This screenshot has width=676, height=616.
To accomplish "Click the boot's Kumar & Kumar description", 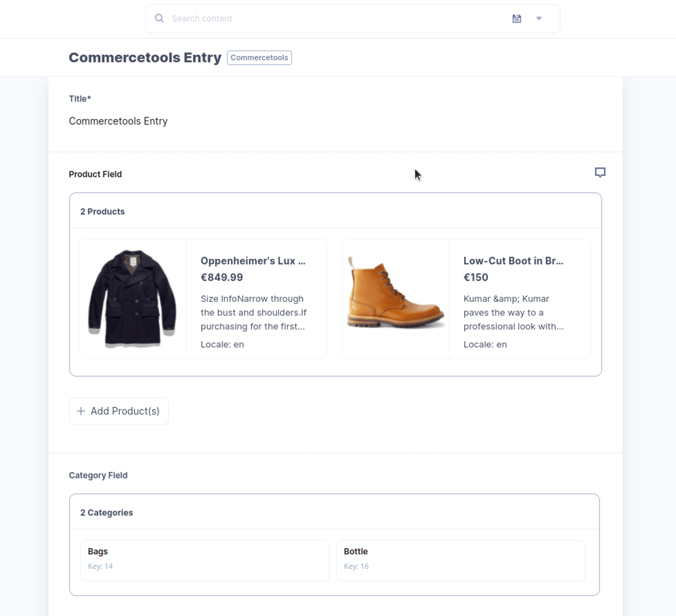I will coord(513,312).
